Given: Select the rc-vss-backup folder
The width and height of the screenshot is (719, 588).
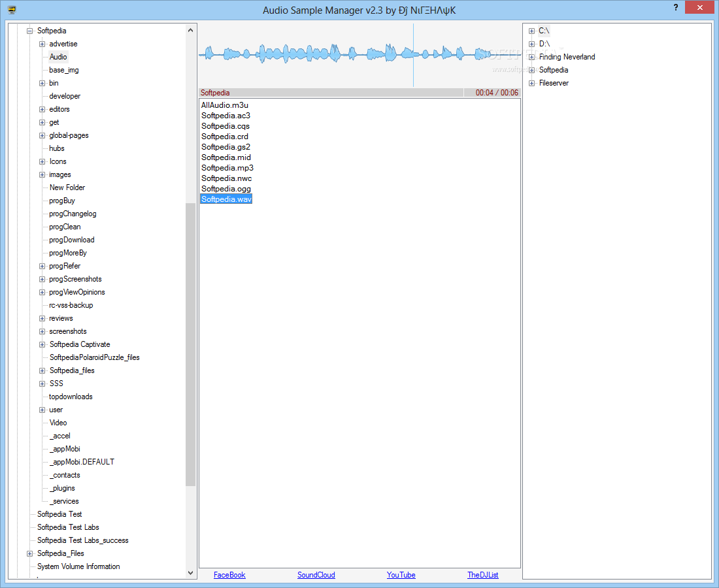Looking at the screenshot, I should [x=71, y=305].
